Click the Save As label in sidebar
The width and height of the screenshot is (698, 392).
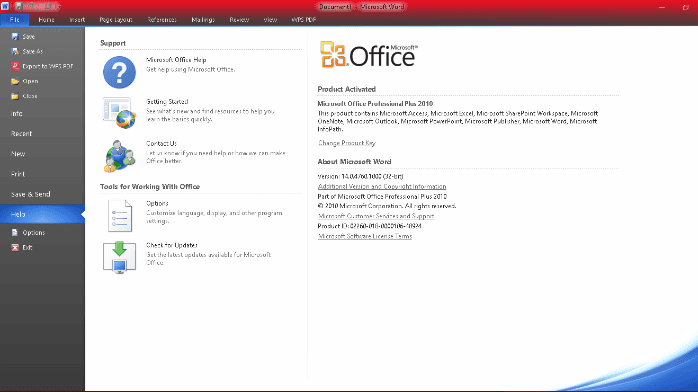pyautogui.click(x=32, y=51)
